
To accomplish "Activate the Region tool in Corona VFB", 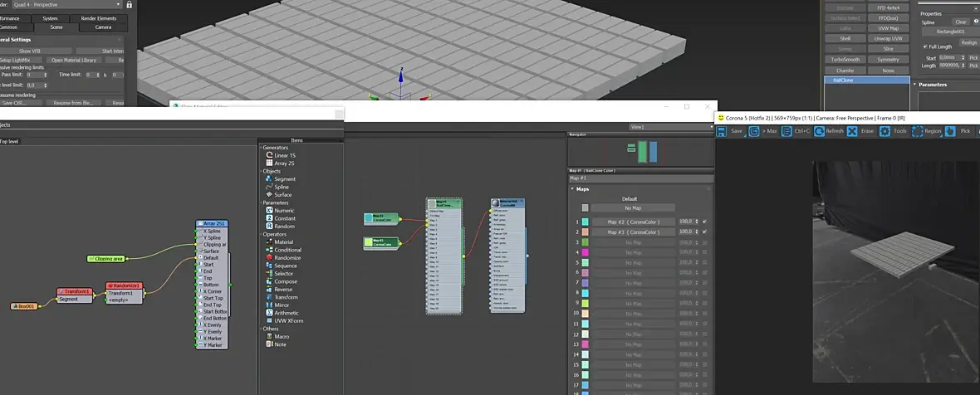I will coord(917,131).
